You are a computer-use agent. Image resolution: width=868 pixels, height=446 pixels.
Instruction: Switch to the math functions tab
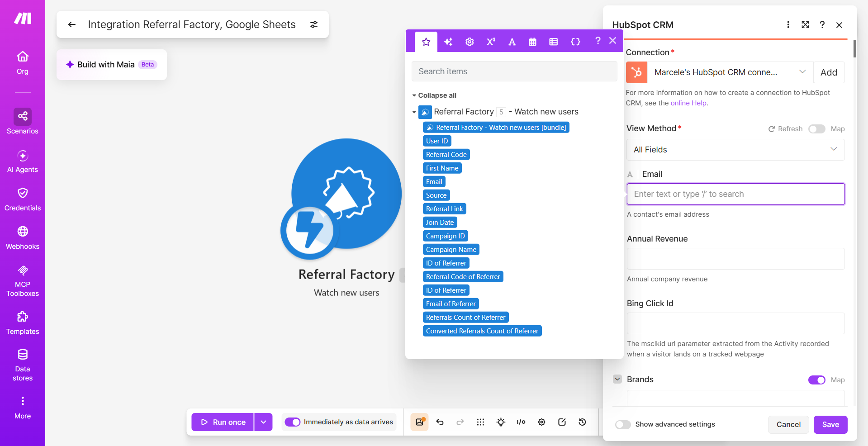[491, 42]
